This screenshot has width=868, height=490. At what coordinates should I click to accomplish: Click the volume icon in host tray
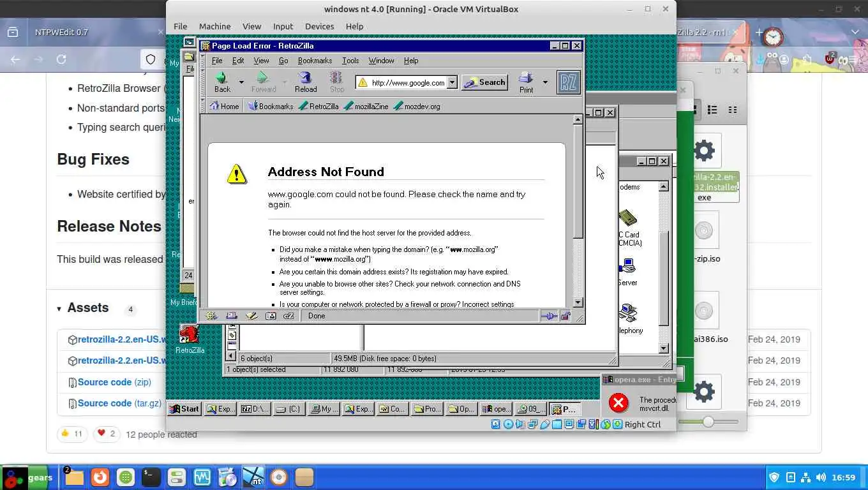[821, 477]
